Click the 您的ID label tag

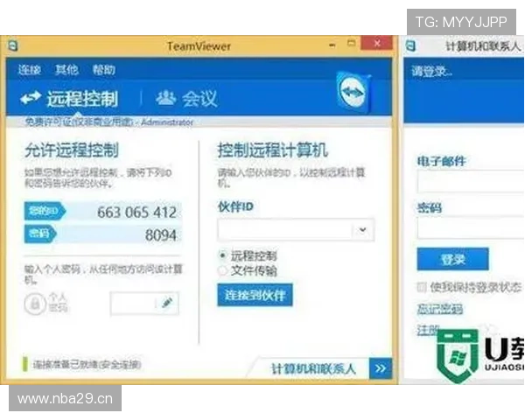45,212
